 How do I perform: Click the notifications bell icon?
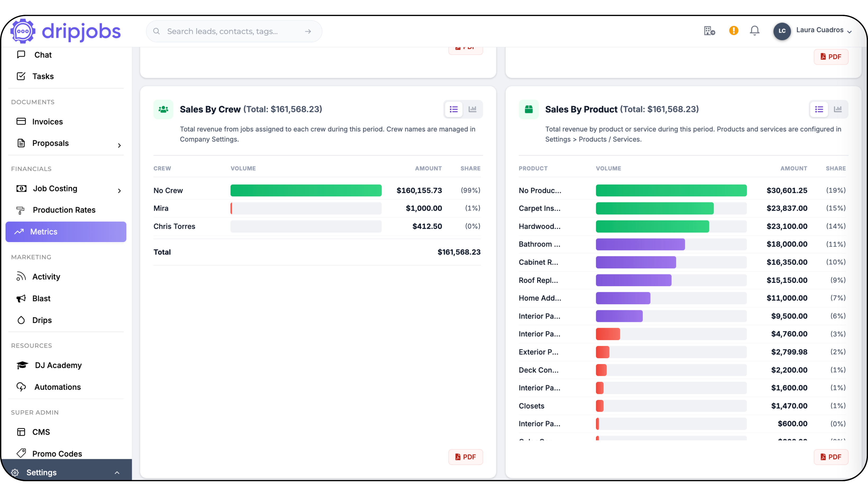click(x=755, y=31)
